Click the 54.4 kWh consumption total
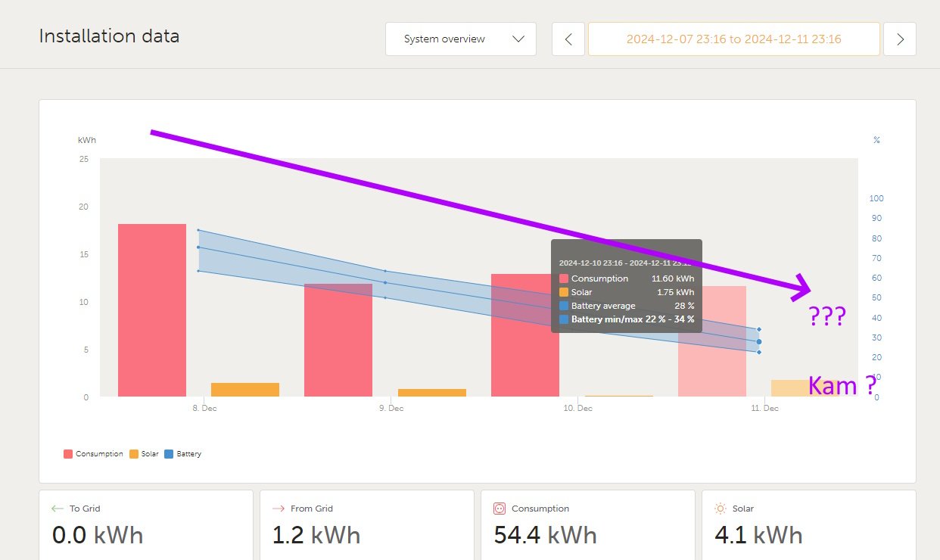The image size is (940, 560). tap(545, 535)
